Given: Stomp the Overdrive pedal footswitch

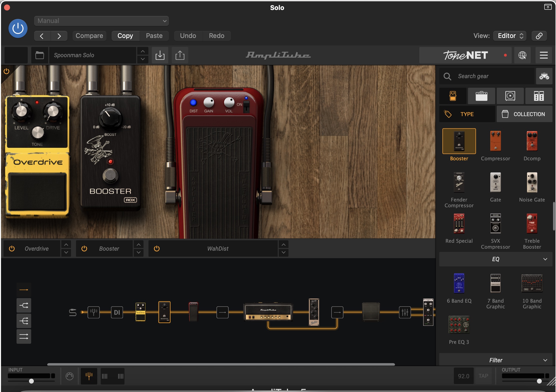Looking at the screenshot, I should 37,192.
